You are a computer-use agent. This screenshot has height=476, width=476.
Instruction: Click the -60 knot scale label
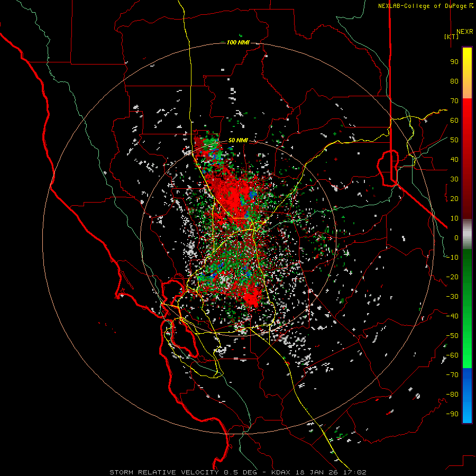(452, 355)
